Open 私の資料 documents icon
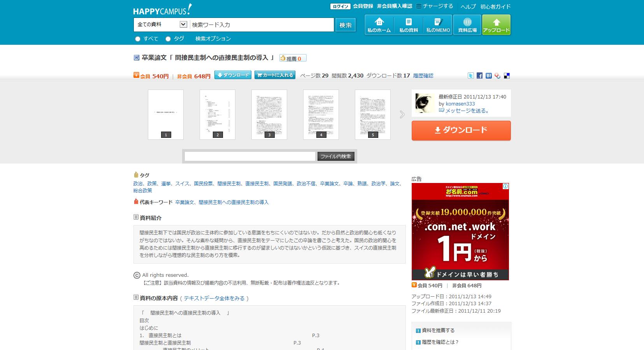Viewport: 644px width, 350px height. (x=409, y=25)
